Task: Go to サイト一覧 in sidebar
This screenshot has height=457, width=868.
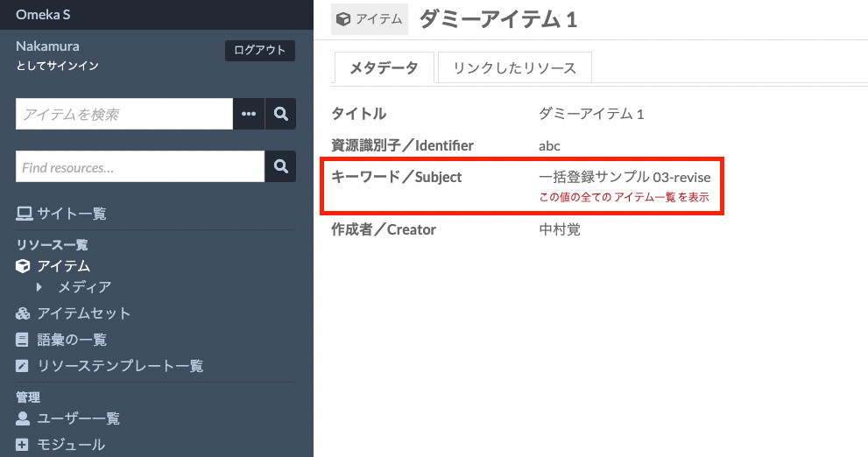Action: point(72,214)
